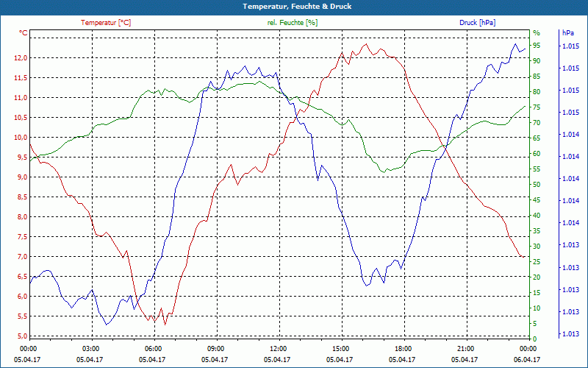Click the '11,0' temperature axis tick
Screen dimensions: 588x368
(21, 98)
